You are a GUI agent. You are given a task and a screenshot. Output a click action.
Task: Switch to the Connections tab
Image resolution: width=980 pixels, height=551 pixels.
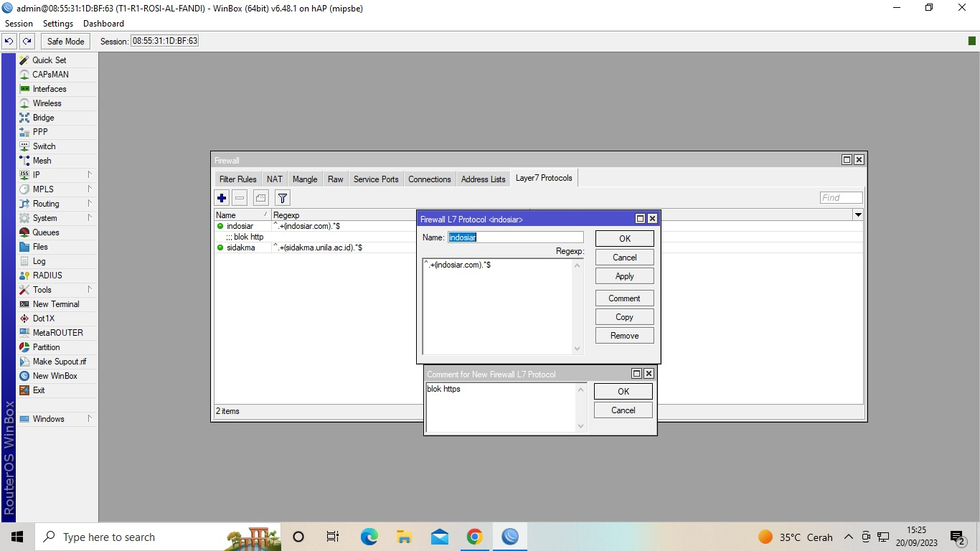pyautogui.click(x=430, y=179)
